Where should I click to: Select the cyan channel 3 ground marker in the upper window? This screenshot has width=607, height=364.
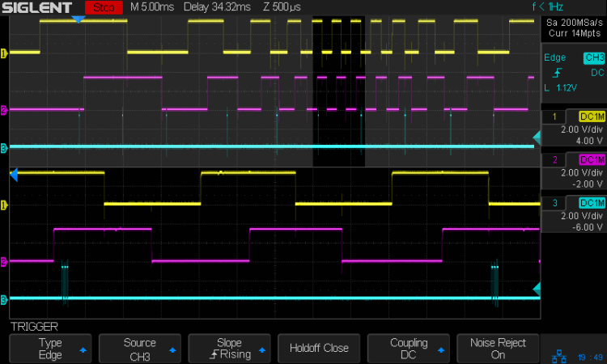point(4,147)
